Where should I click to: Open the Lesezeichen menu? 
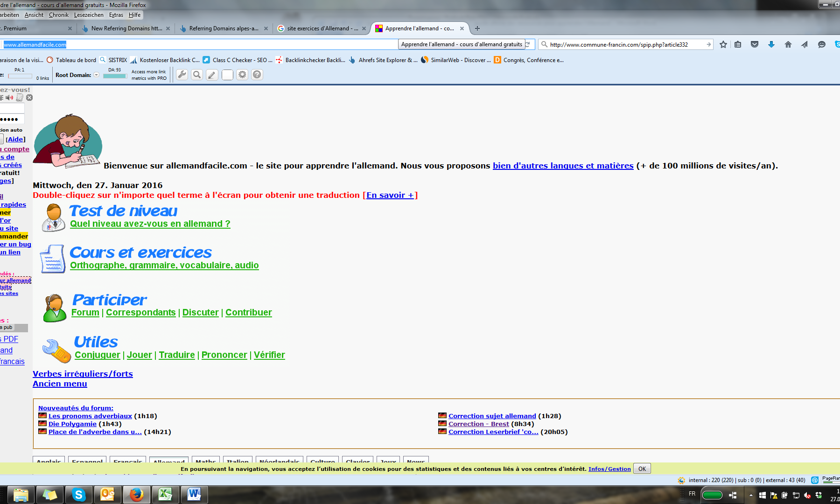[89, 15]
